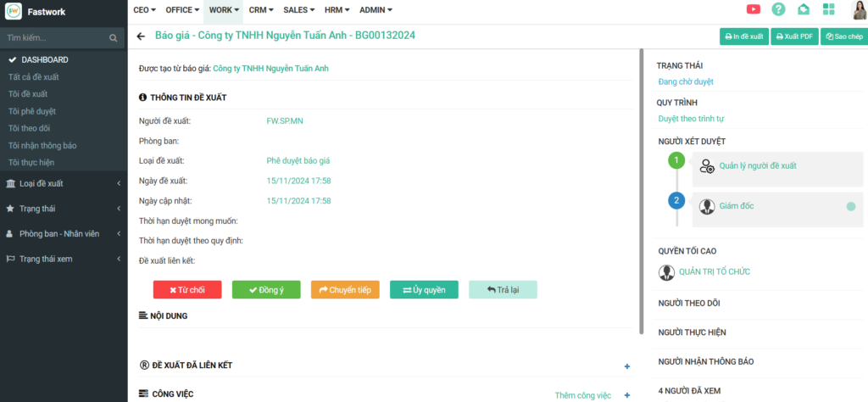Click the green apps grid icon

pyautogui.click(x=828, y=9)
